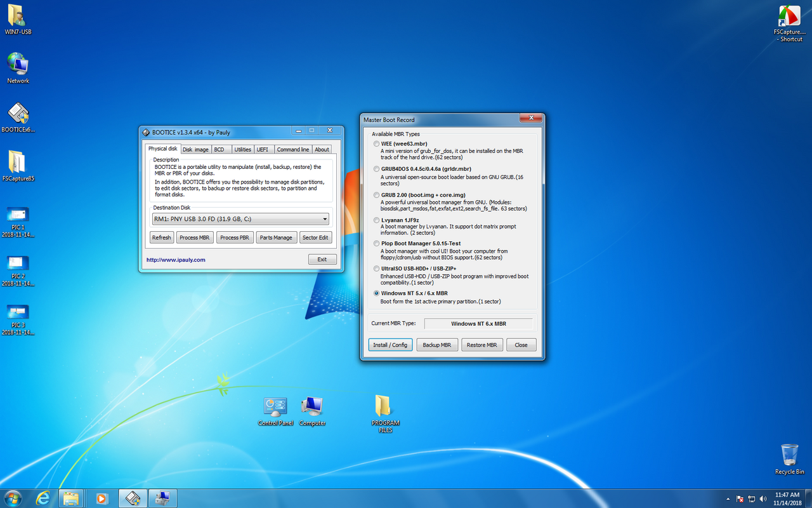Click the Restore MBR button

pos(482,345)
